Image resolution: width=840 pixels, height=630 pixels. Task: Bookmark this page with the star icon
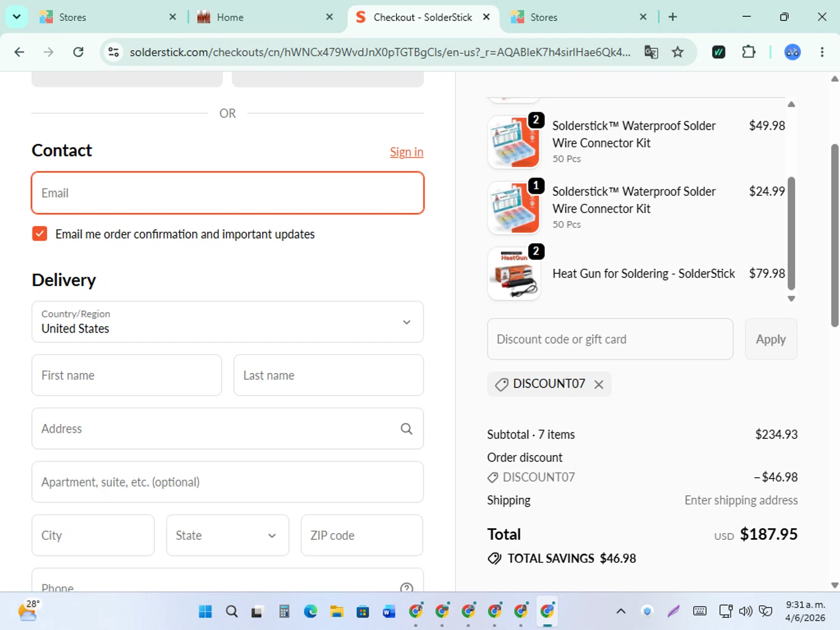click(x=678, y=52)
